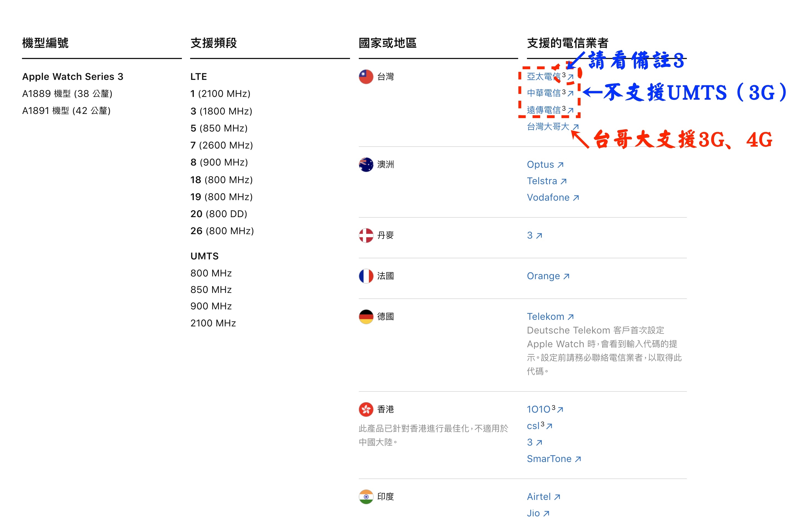Viewport: 794px width, 532px height.
Task: Open the Airtel carrier link
Action: coord(543,497)
